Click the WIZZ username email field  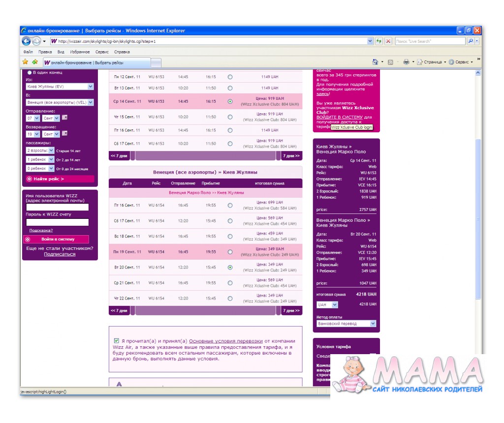pyautogui.click(x=57, y=207)
